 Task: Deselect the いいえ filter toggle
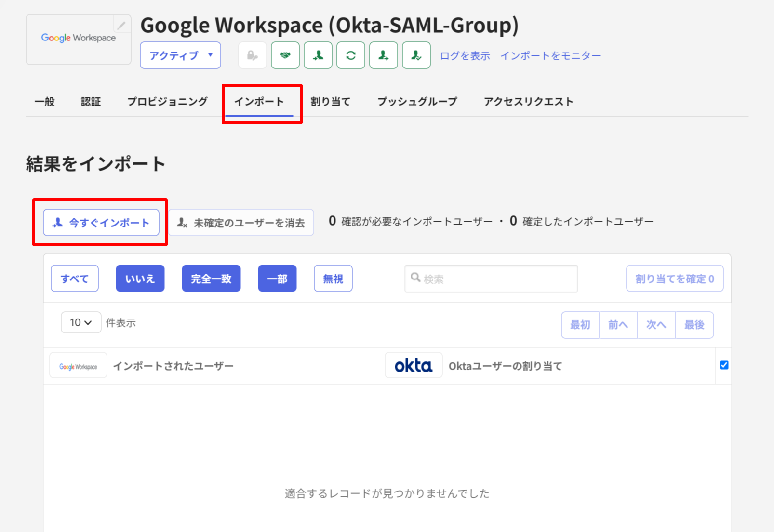[x=140, y=278]
